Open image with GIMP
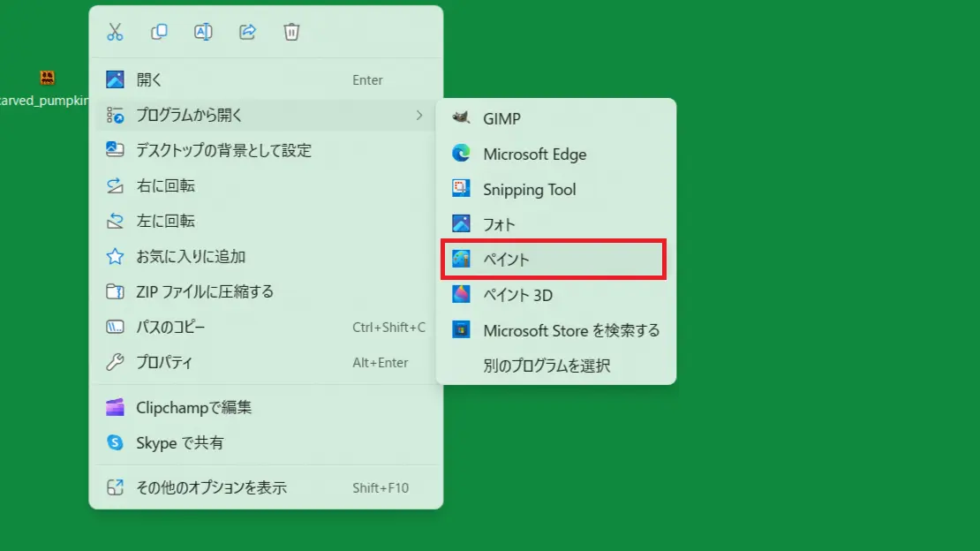Viewport: 980px width, 551px height. [501, 118]
